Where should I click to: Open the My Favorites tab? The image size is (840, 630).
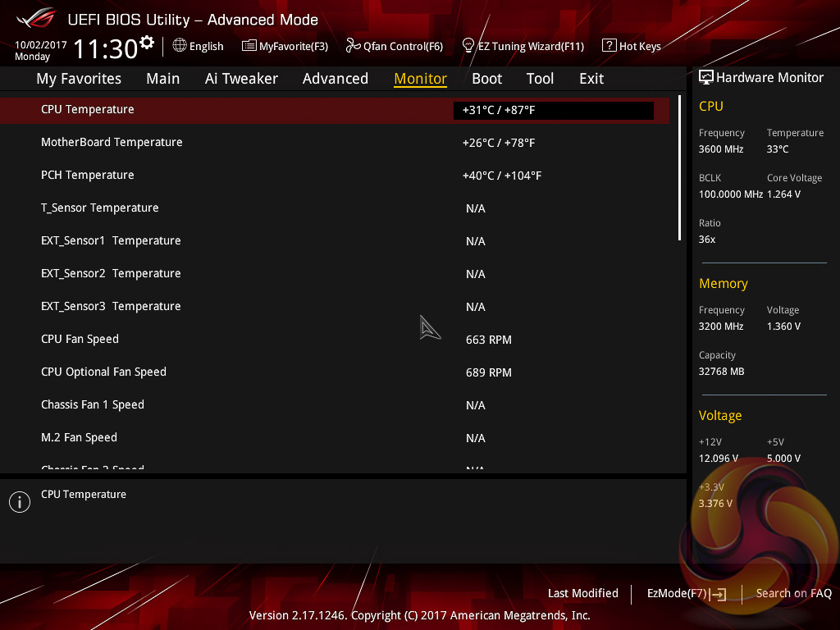79,79
